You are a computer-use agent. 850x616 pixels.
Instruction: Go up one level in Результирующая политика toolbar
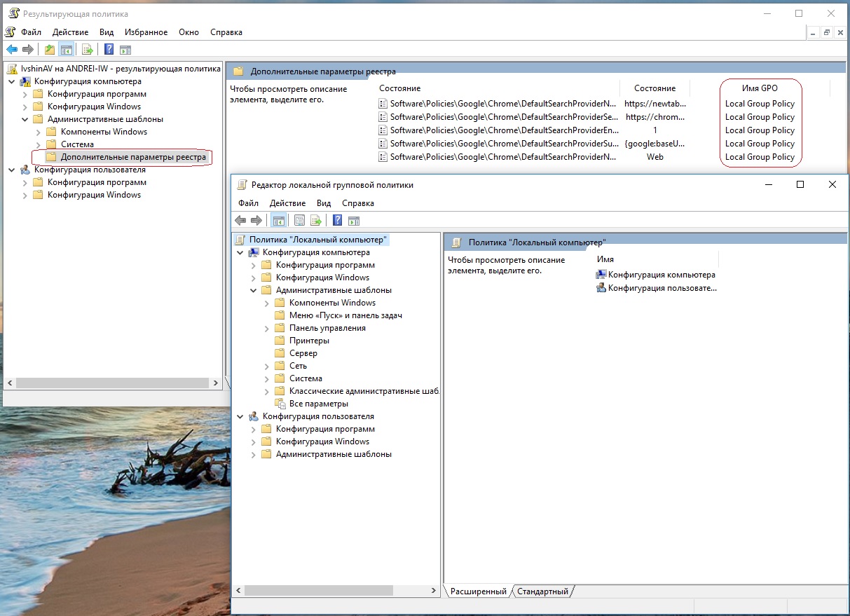click(50, 50)
